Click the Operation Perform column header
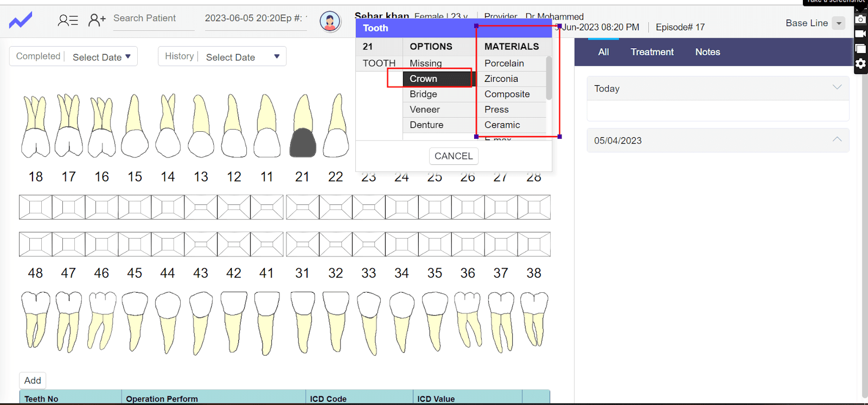This screenshot has height=405, width=868. coord(214,398)
